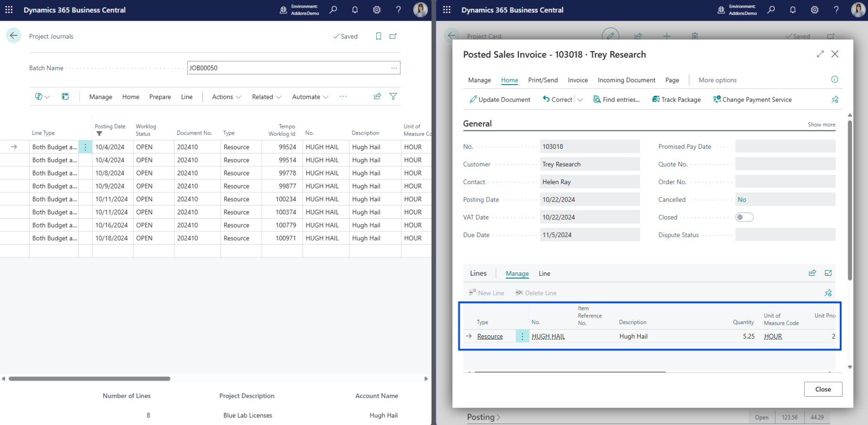The height and width of the screenshot is (425, 868).
Task: Toggle filter pane in Project Journals
Action: tap(393, 96)
